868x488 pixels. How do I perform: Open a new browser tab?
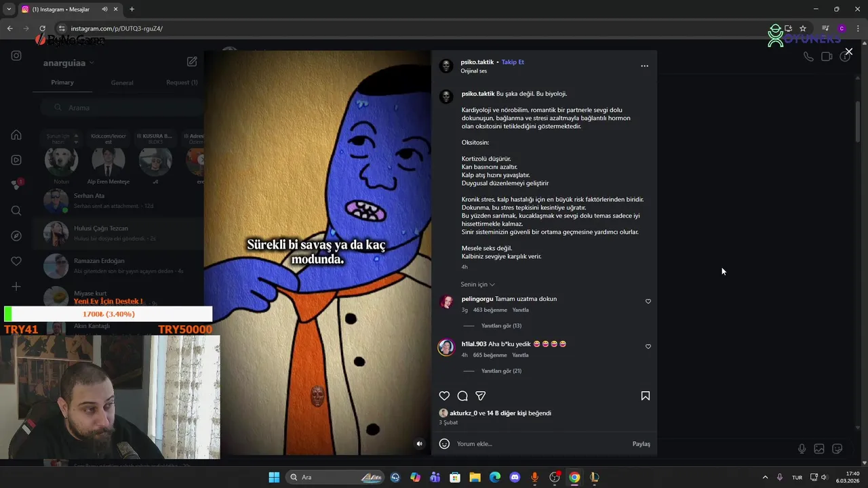[x=132, y=9]
